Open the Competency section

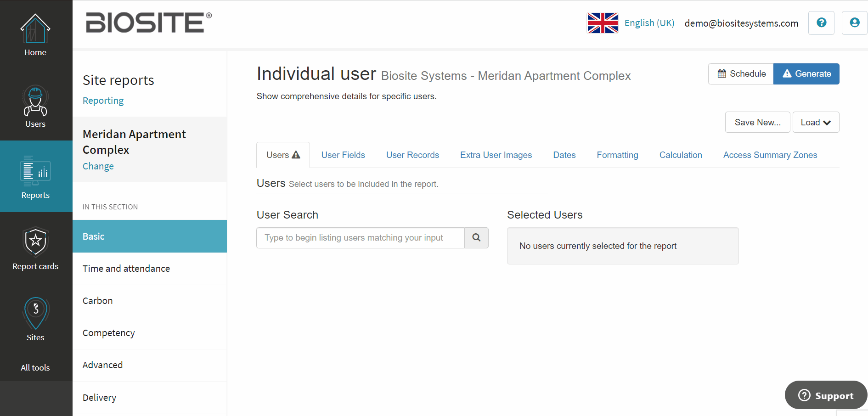[x=150, y=333]
